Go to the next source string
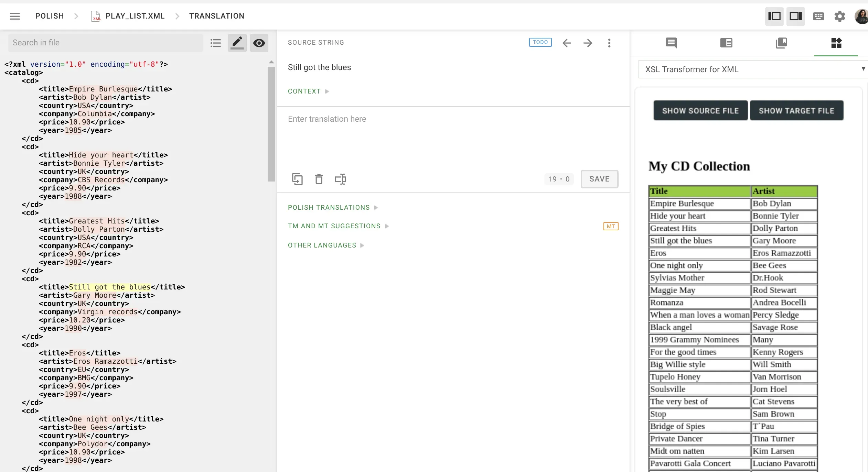 pyautogui.click(x=588, y=43)
